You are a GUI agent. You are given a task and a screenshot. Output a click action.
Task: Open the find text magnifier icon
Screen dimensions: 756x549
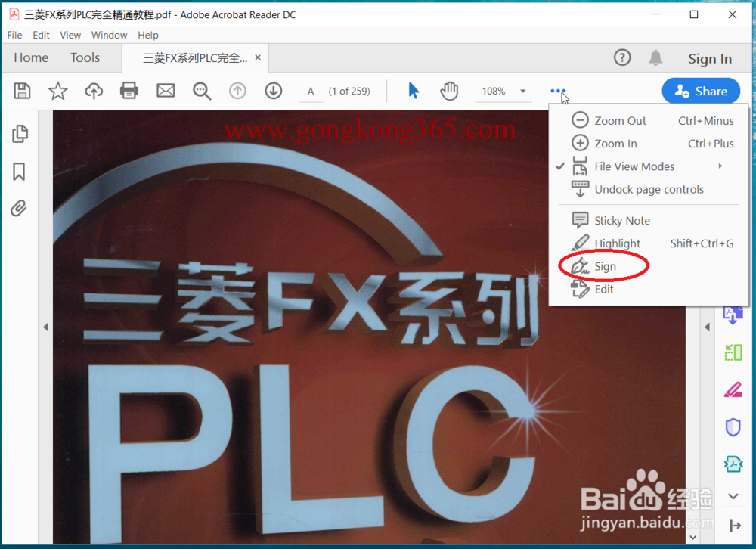point(202,91)
